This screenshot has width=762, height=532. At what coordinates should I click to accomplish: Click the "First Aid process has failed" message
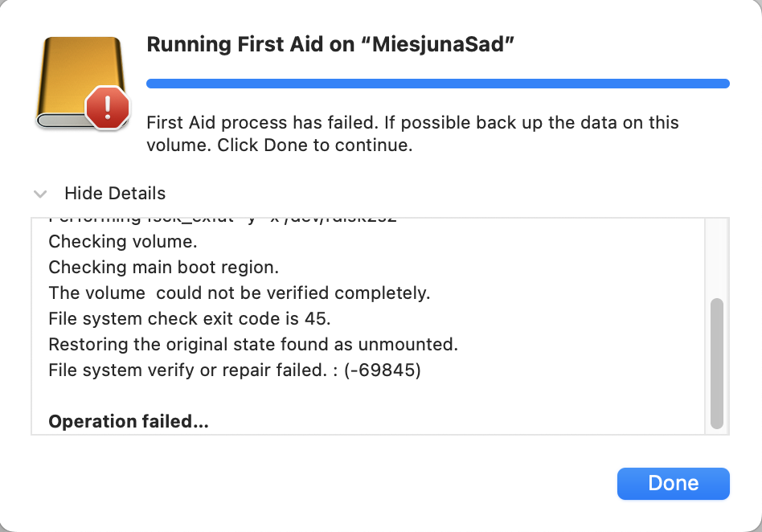(x=412, y=123)
